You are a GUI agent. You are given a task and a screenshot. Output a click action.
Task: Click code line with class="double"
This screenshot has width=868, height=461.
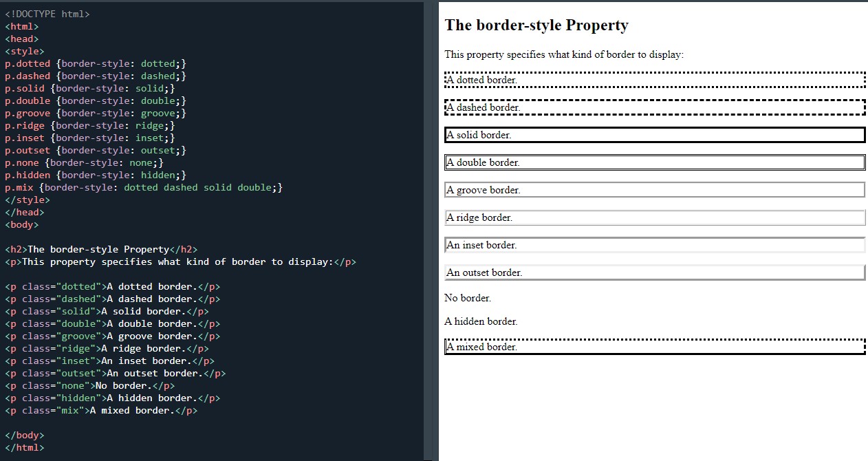(113, 323)
